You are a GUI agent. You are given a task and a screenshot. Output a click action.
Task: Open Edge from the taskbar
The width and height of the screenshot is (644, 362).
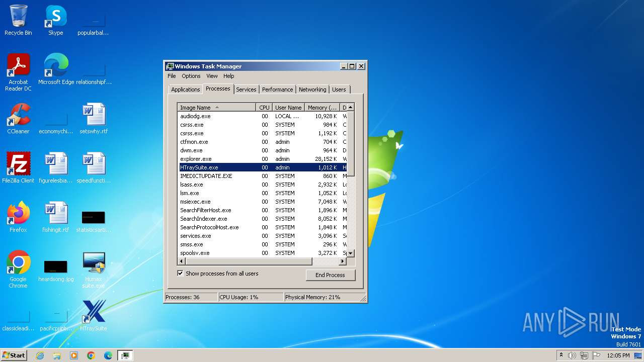pyautogui.click(x=108, y=355)
